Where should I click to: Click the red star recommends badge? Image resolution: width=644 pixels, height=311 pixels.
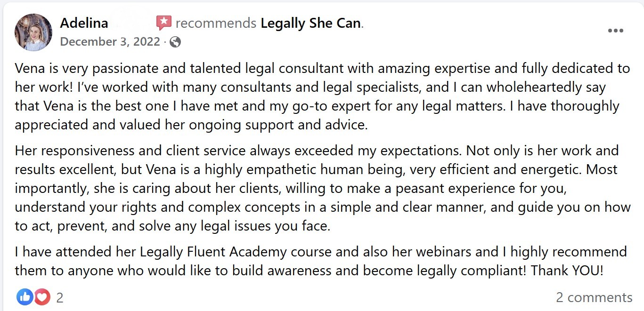click(x=164, y=23)
